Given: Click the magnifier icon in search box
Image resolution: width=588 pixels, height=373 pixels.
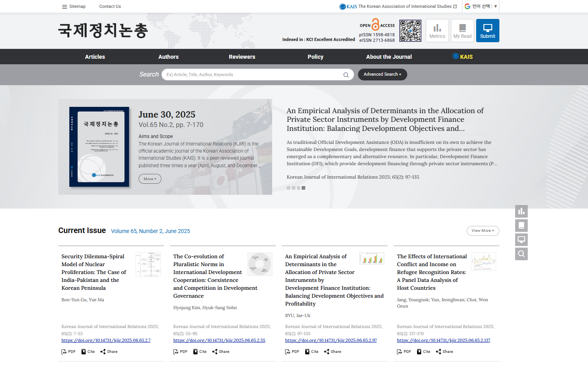Looking at the screenshot, I should [x=346, y=75].
